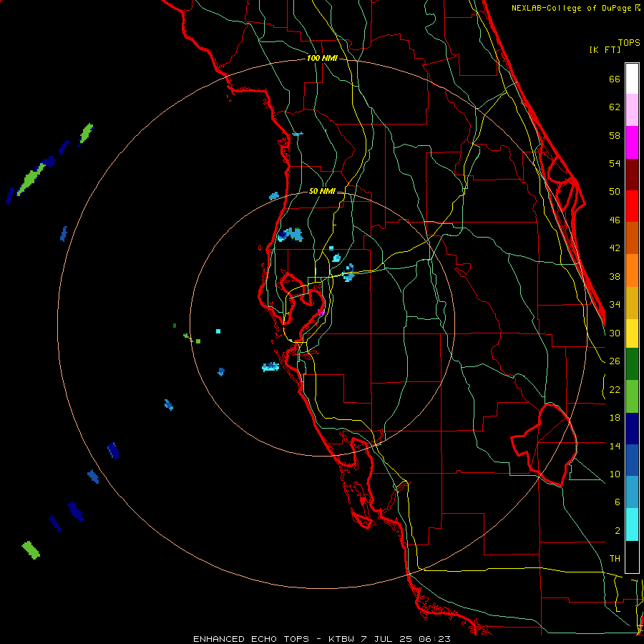Viewport: 644px width, 644px height.
Task: Click the 62 value on the legend
Action: pyautogui.click(x=615, y=107)
